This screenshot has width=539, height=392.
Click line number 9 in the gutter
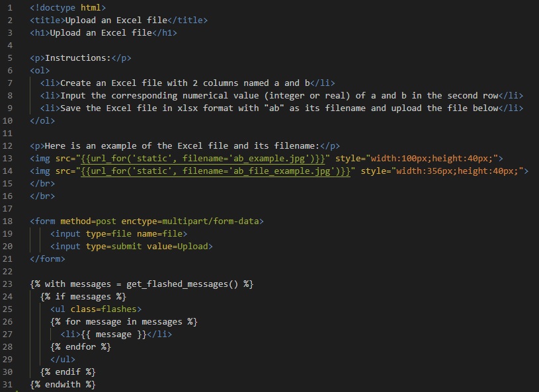(10, 108)
